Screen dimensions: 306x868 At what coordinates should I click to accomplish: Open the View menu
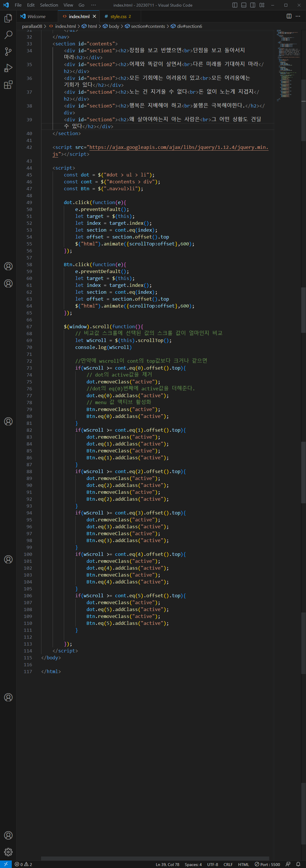(x=68, y=5)
